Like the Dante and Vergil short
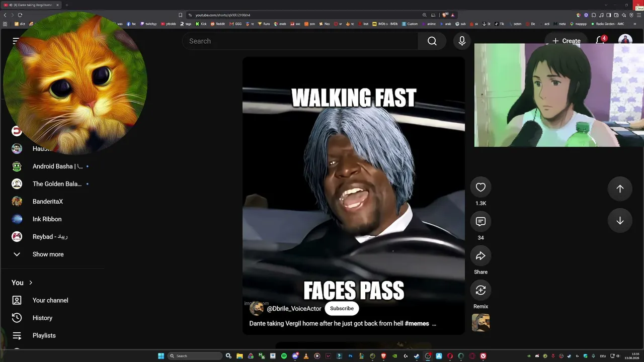Screen dimensions: 644x362 (x=480, y=188)
